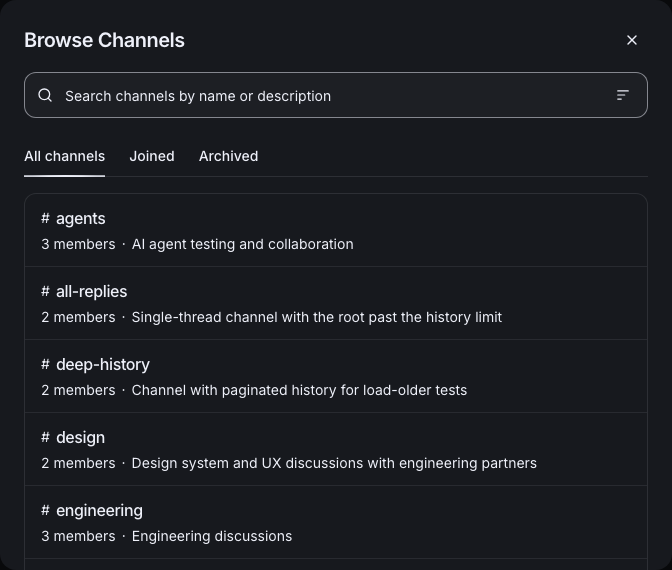Screen dimensions: 672x570
Task: Close the Browse Channels dialog
Action: click(632, 40)
